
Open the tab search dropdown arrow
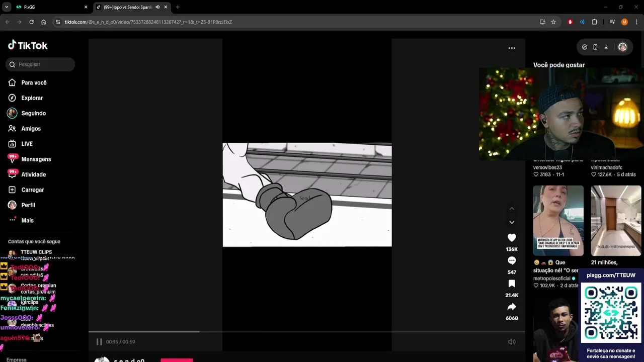7,7
